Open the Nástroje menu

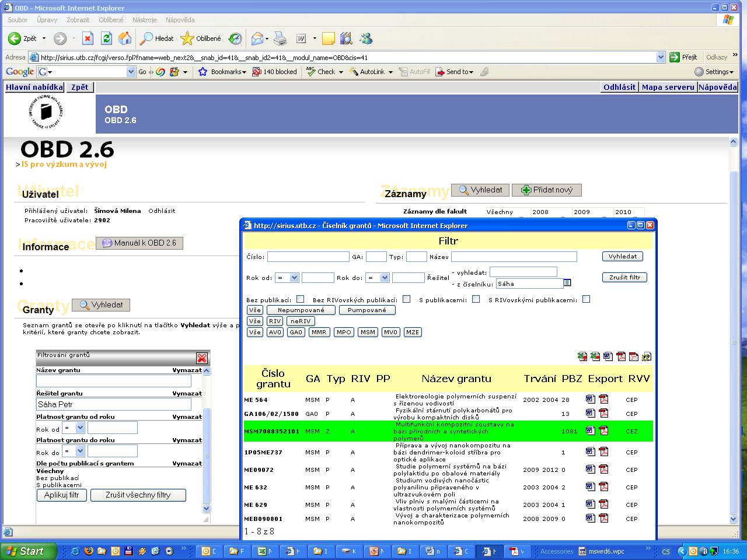(144, 20)
